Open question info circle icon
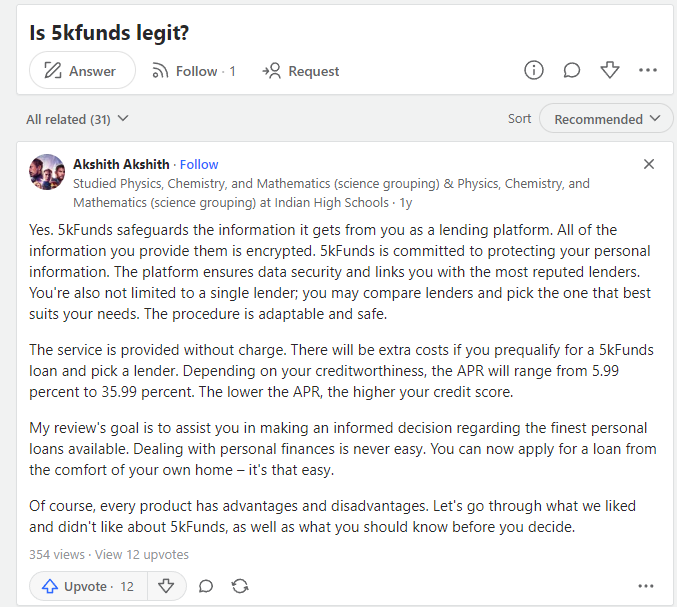 (x=534, y=70)
